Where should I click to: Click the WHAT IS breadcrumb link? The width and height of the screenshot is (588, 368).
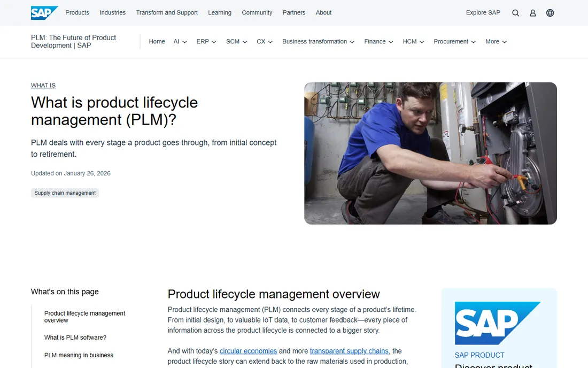(x=43, y=86)
